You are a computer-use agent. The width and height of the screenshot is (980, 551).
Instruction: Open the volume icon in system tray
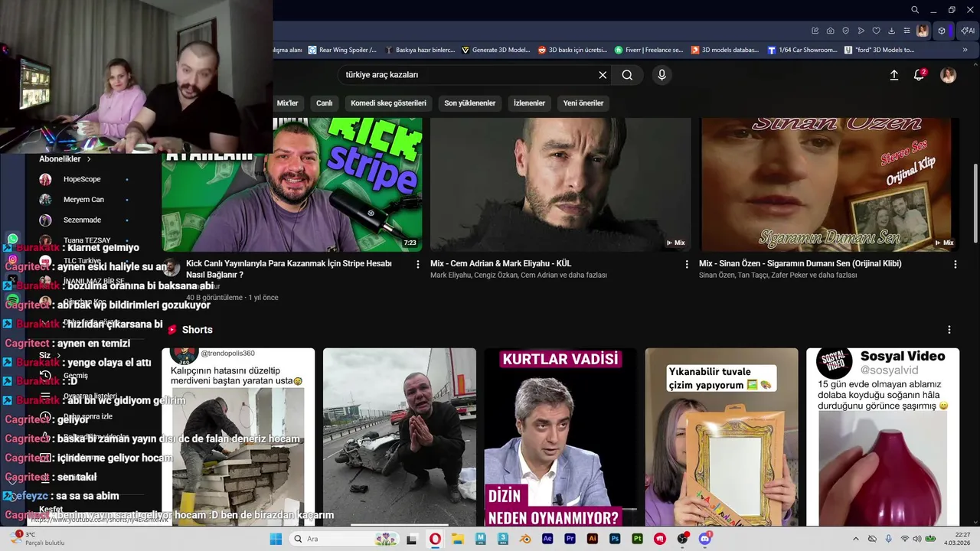click(918, 539)
